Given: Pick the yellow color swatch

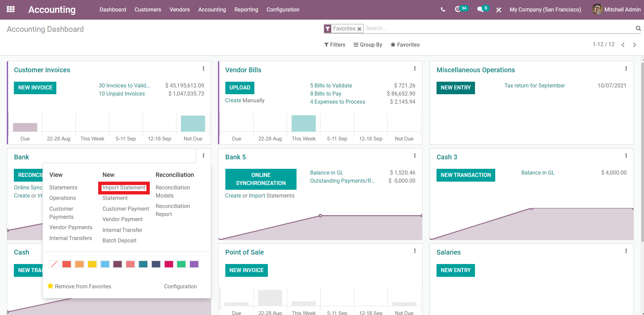Looking at the screenshot, I should click(92, 264).
